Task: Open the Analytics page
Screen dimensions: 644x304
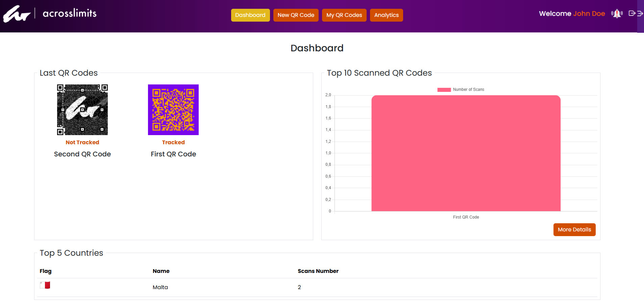Action: (387, 15)
